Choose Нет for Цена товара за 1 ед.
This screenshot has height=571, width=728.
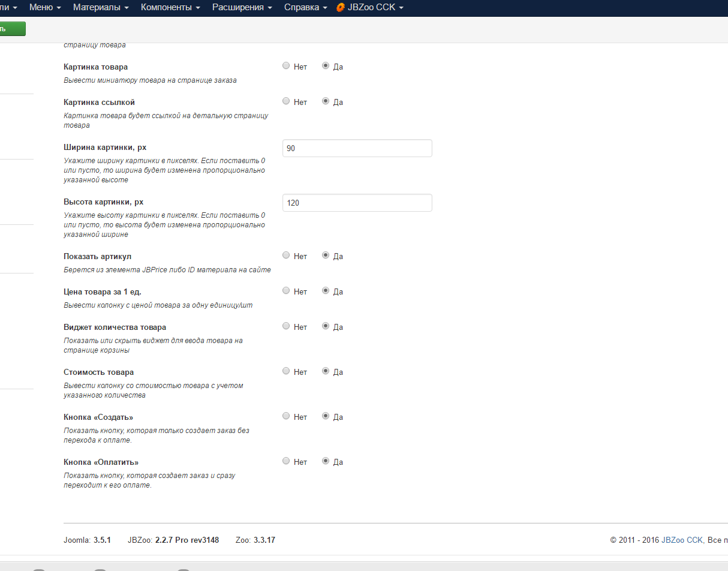click(x=286, y=291)
